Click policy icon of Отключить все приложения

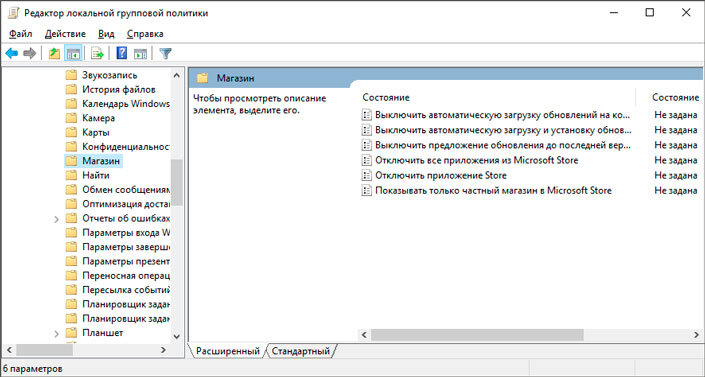pyautogui.click(x=367, y=160)
